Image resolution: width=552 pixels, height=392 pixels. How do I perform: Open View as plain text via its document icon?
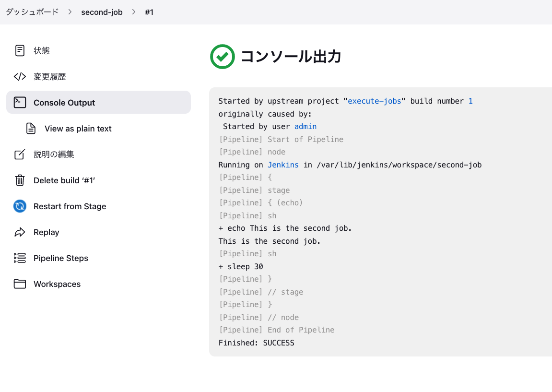pyautogui.click(x=31, y=128)
